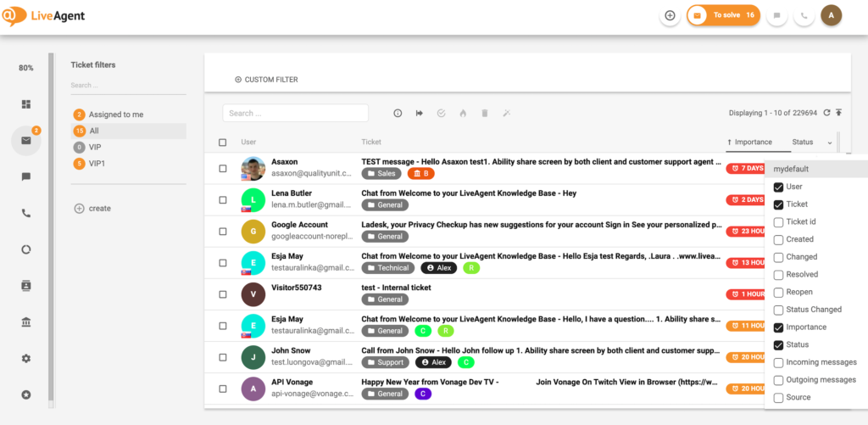The width and height of the screenshot is (868, 425).
Task: Click the B company tag on Asaxon ticket
Action: (421, 173)
